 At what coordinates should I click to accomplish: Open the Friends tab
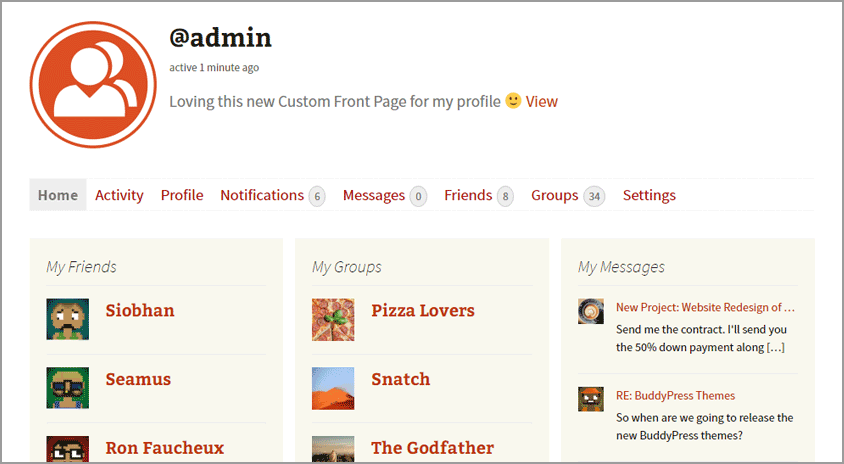pyautogui.click(x=468, y=195)
